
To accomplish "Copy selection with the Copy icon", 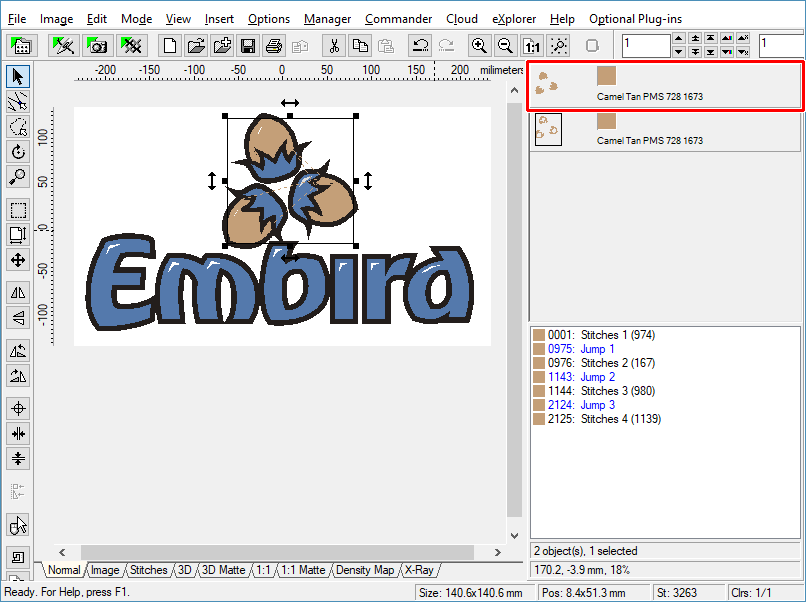I will (360, 46).
